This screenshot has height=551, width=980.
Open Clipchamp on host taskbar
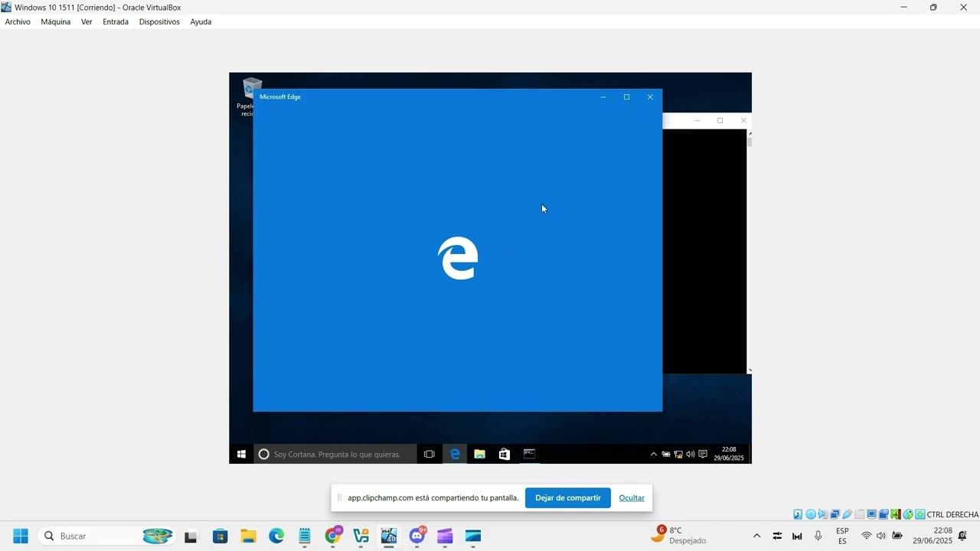tap(446, 536)
